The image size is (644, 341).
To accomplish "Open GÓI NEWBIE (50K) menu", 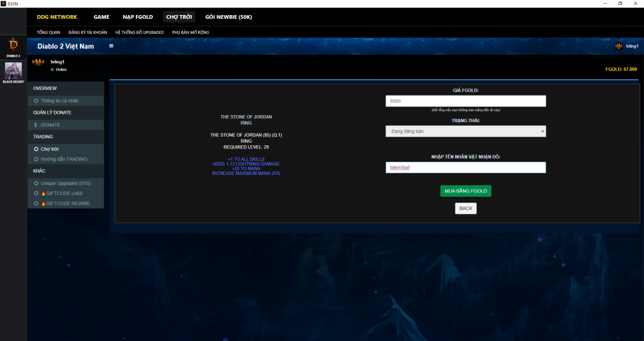I will (229, 17).
